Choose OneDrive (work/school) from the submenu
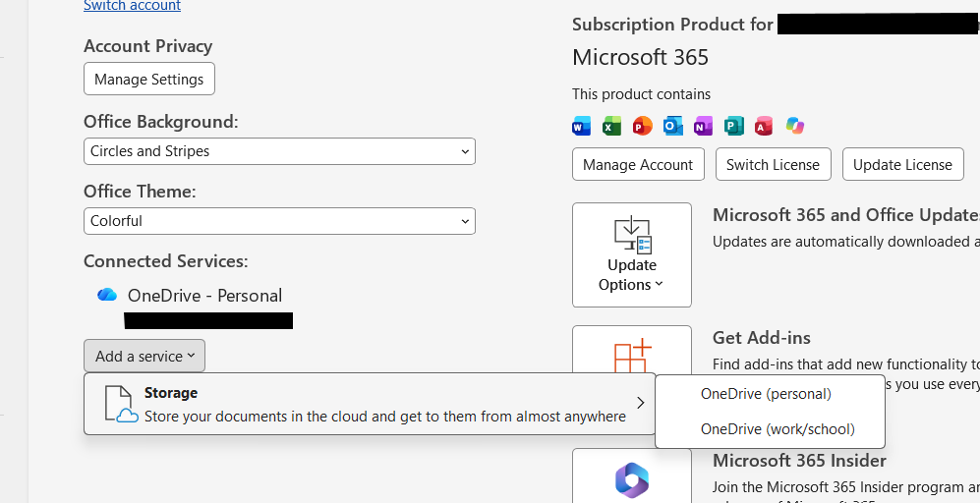This screenshot has width=980, height=503. [x=770, y=429]
